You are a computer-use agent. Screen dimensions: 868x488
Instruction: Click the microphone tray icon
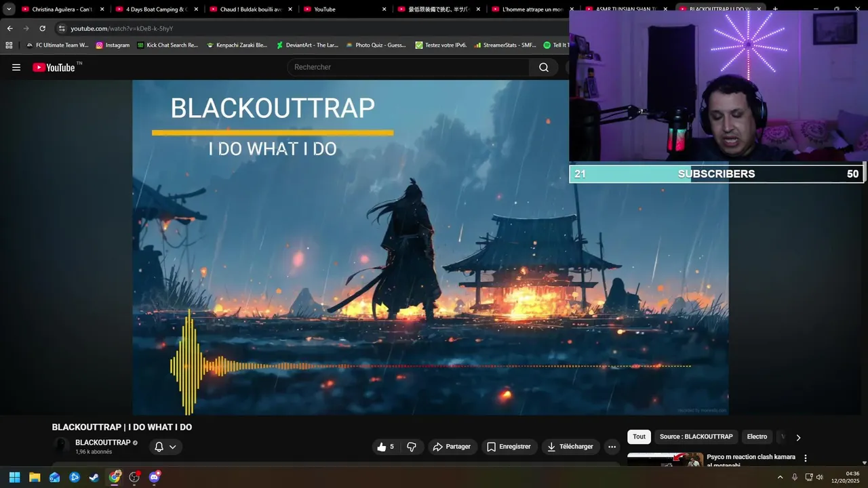[x=795, y=477]
